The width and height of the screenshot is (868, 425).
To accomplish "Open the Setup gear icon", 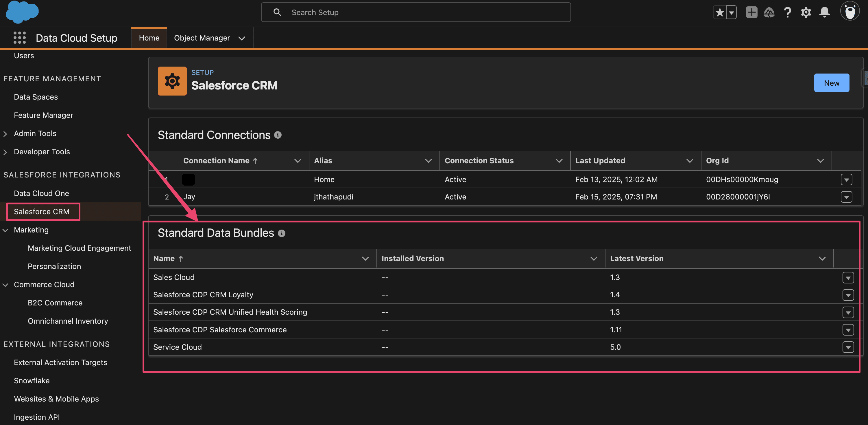I will tap(806, 12).
